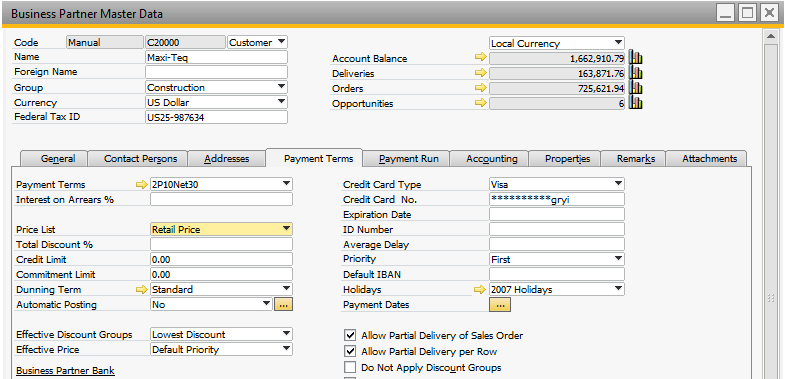Screen dimensions: 785x379
Task: Click the Credit Card No. field
Action: (x=557, y=199)
